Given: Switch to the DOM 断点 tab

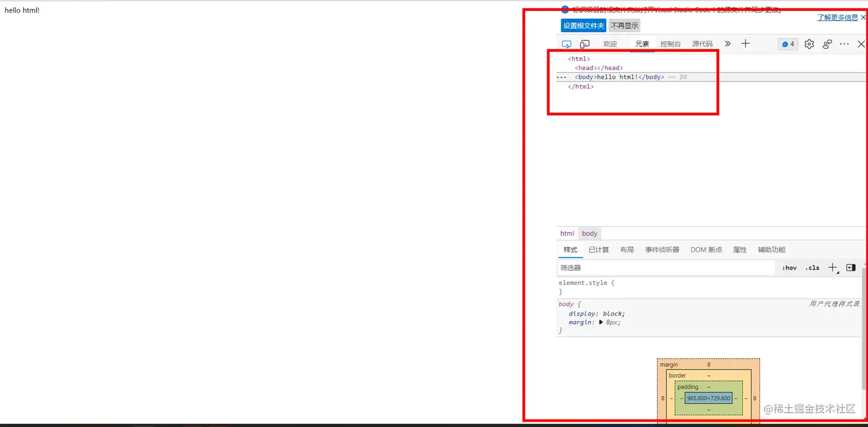Looking at the screenshot, I should 706,250.
